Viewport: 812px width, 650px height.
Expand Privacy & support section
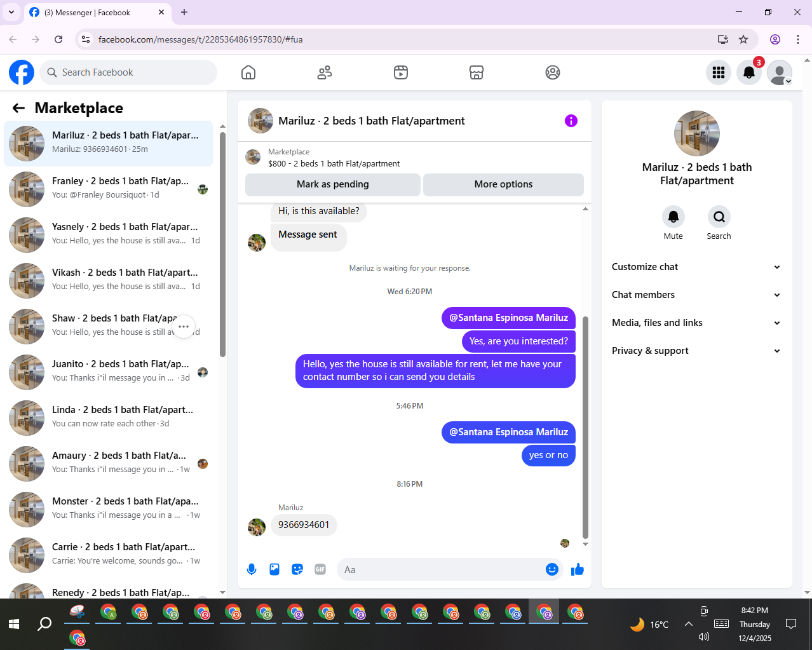click(697, 351)
